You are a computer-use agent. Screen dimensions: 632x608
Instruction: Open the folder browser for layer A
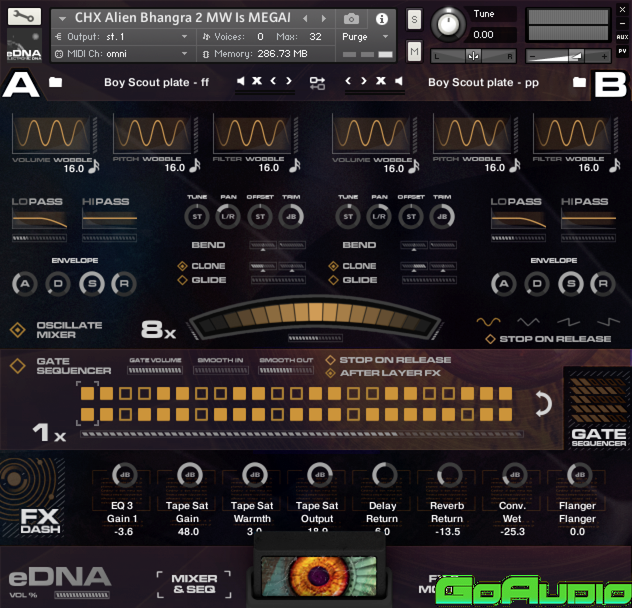coord(55,82)
